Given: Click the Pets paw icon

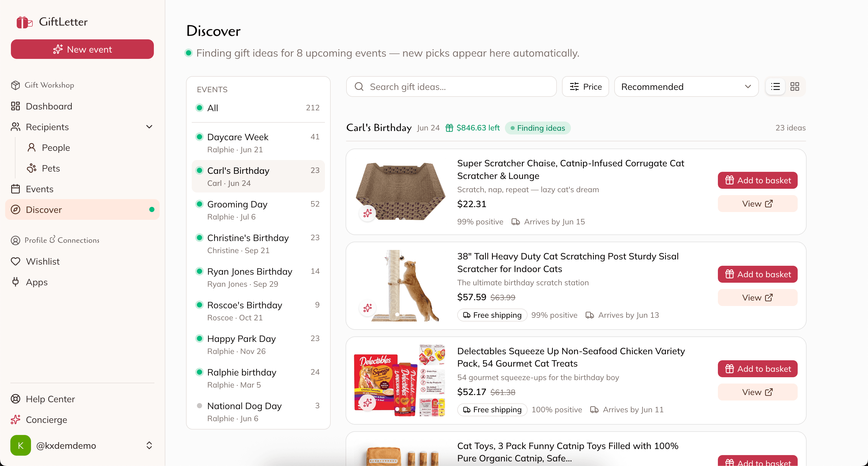Looking at the screenshot, I should (32, 168).
